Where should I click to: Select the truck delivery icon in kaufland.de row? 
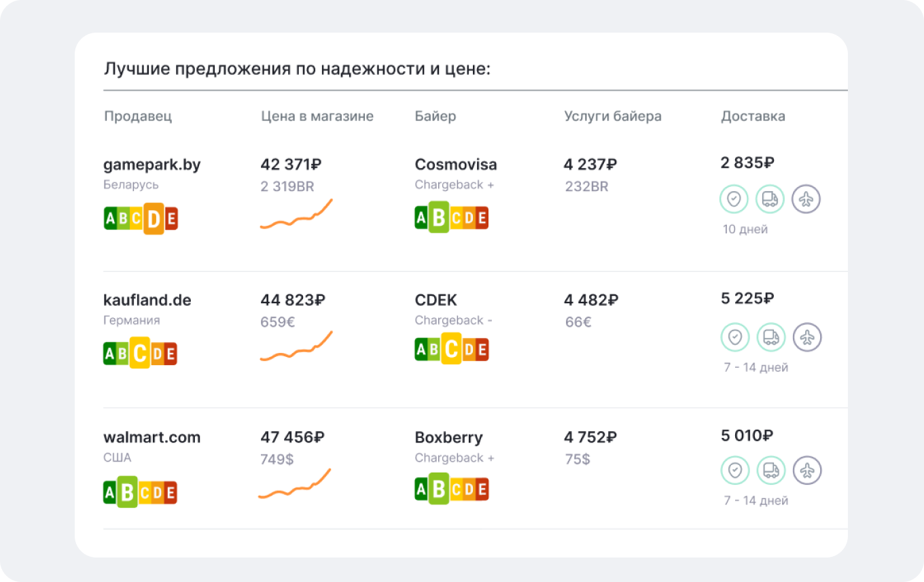(771, 337)
